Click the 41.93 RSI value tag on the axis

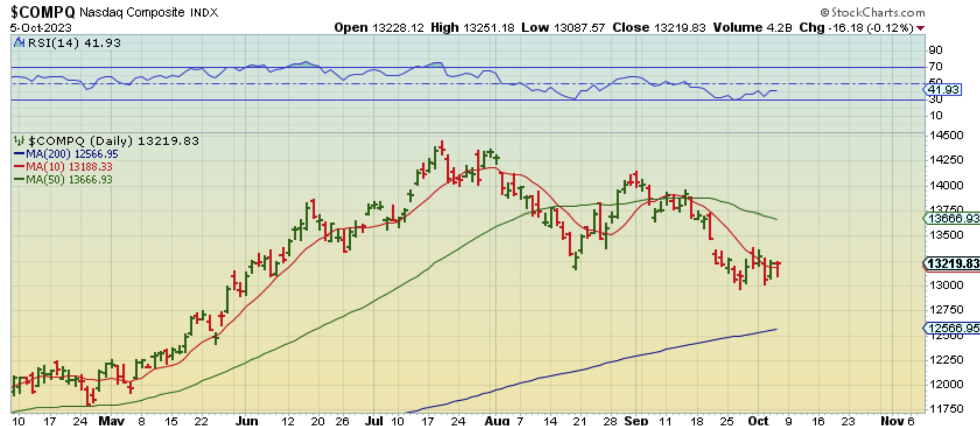click(943, 89)
